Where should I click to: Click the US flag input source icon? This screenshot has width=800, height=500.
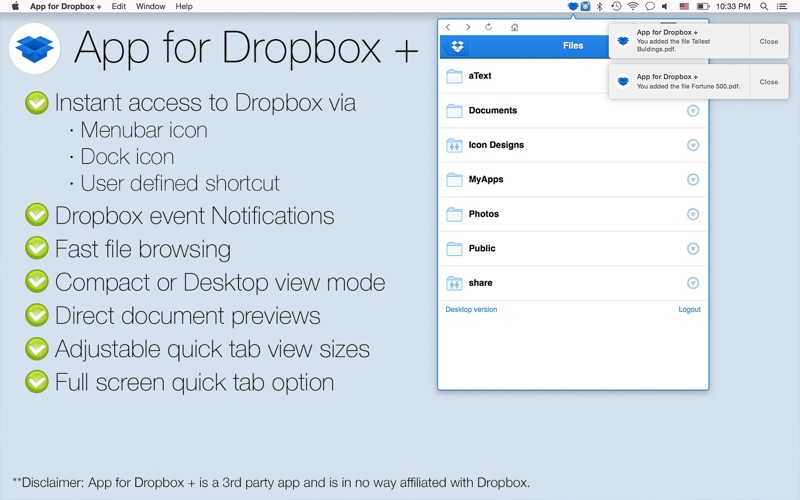point(684,6)
